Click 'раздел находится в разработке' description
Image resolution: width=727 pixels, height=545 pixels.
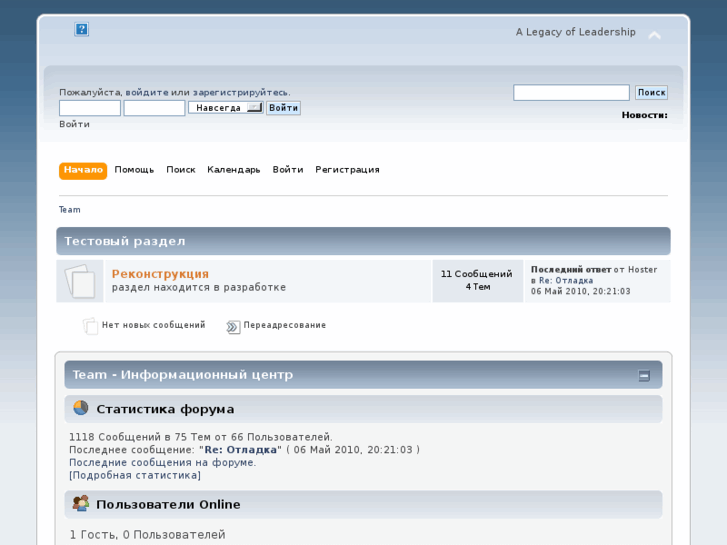[199, 288]
